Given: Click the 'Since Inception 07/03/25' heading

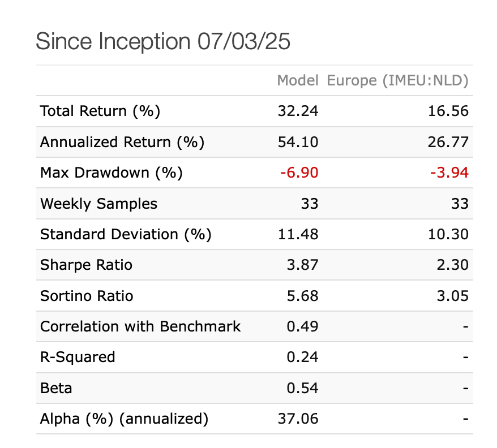Looking at the screenshot, I should pos(163,42).
